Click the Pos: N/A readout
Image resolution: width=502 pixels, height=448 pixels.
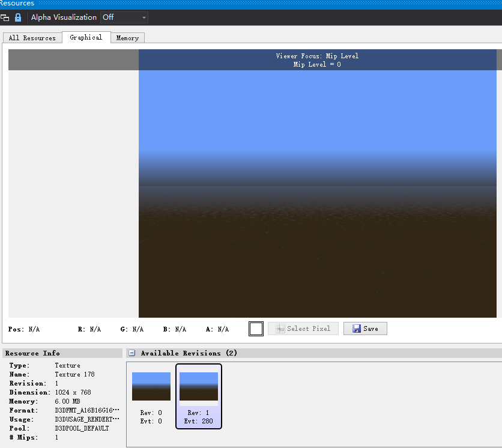(24, 329)
